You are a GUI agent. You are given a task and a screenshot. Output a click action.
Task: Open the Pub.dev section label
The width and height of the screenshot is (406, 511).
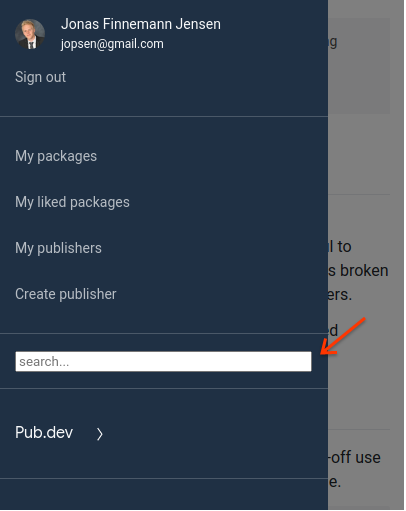point(44,433)
